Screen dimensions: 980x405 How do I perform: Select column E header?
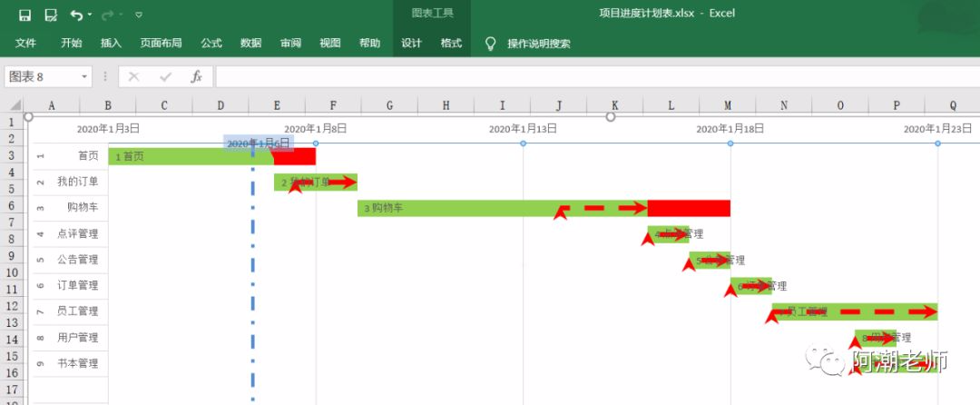277,105
